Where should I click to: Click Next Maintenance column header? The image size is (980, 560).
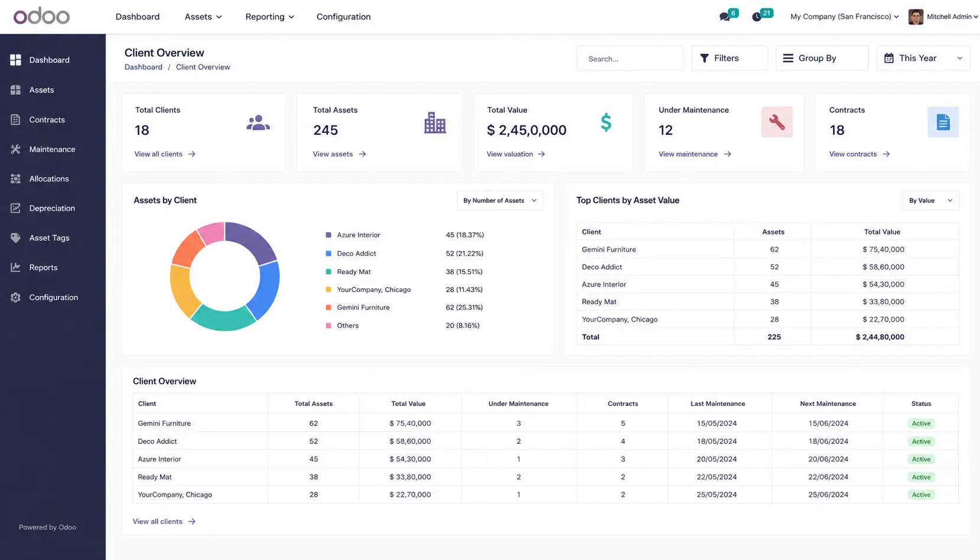point(828,403)
